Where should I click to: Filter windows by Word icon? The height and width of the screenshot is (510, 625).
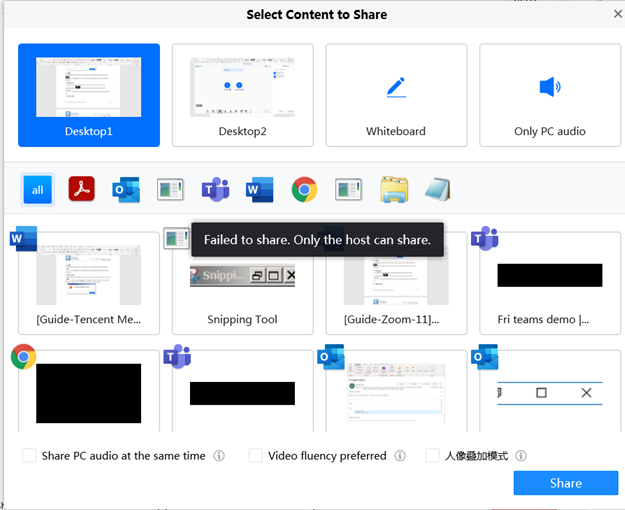260,189
